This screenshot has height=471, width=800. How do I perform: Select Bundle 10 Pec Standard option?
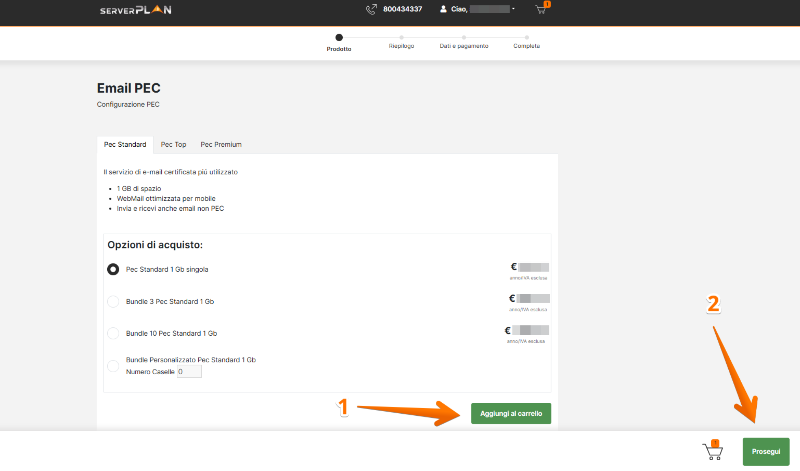tap(113, 333)
